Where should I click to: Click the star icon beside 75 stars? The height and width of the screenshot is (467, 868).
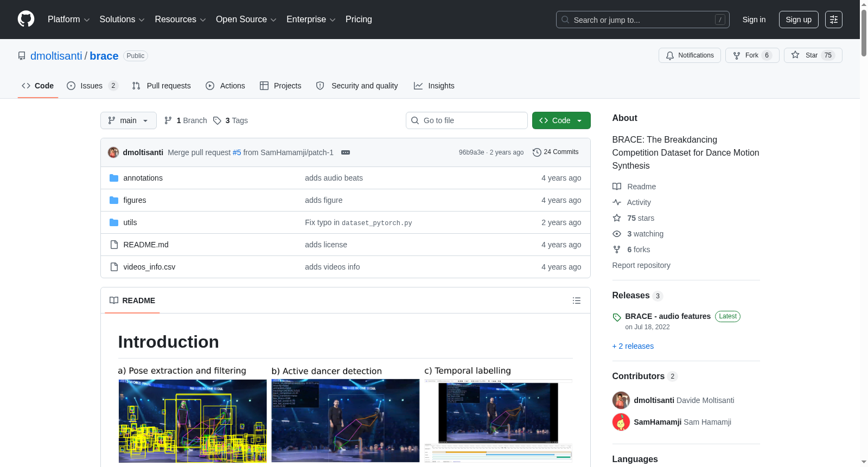pos(617,218)
